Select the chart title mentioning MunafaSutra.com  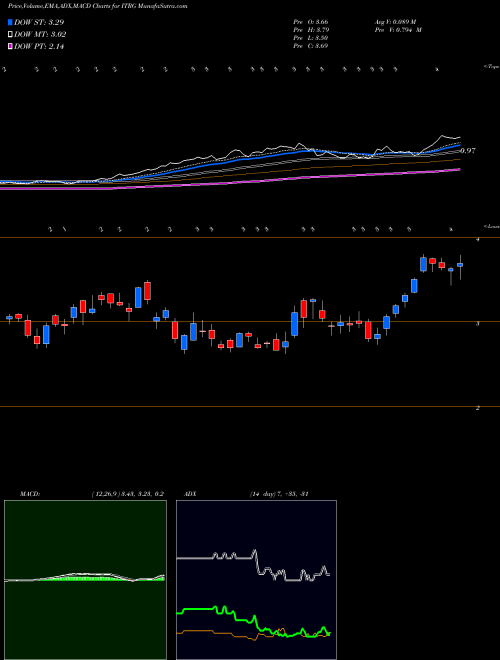tap(97, 6)
